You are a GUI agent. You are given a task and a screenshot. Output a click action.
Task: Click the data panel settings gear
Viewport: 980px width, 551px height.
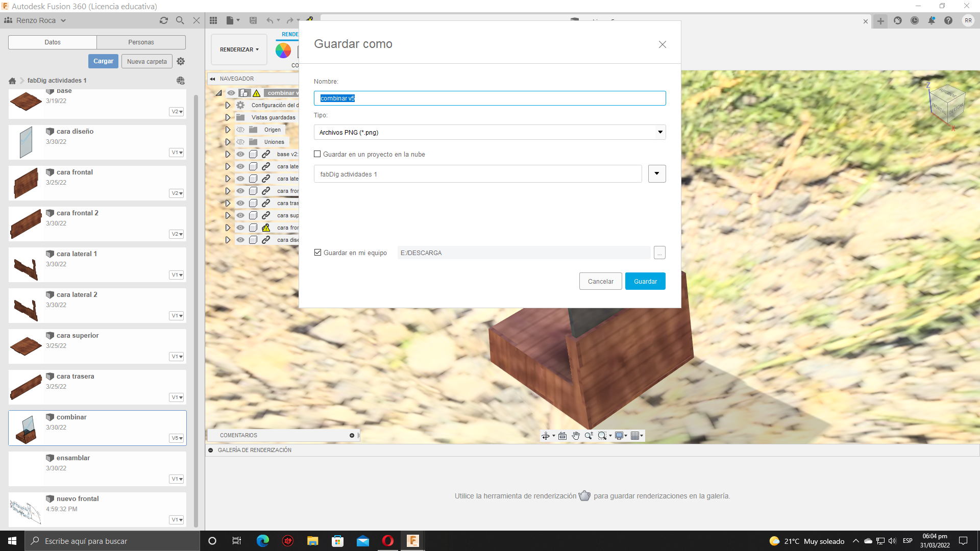181,61
